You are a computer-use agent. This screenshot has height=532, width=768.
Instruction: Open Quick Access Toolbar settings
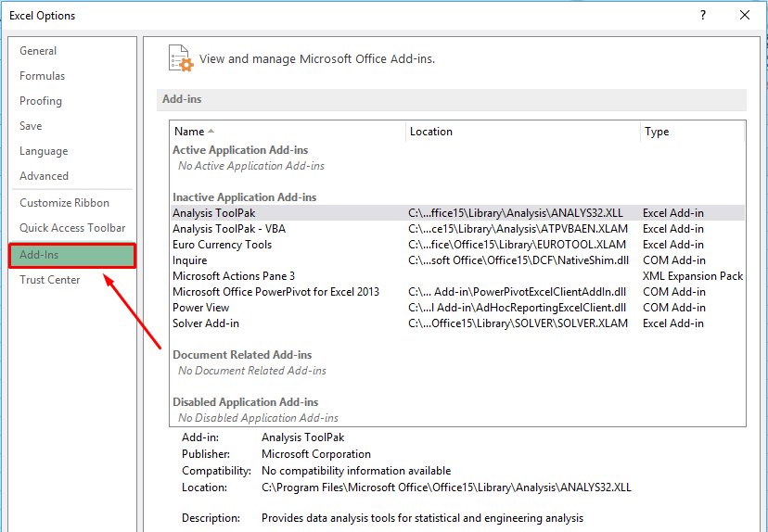[x=72, y=228]
